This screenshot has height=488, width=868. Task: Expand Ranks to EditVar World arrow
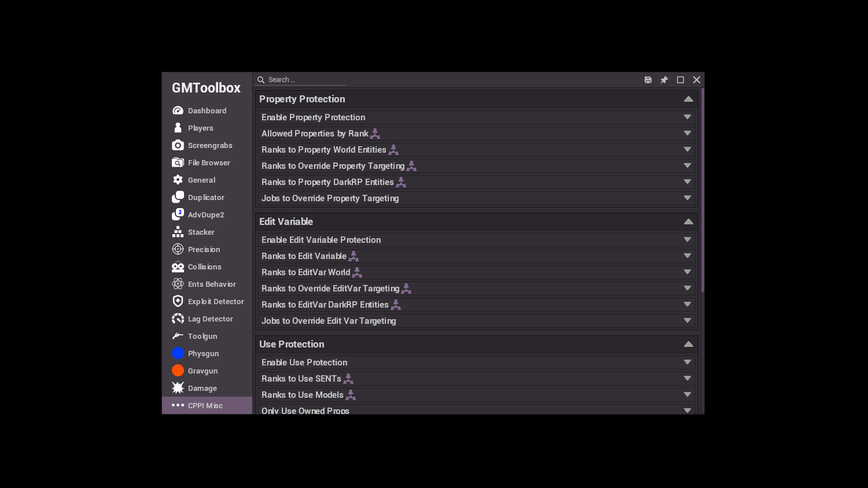coord(687,272)
